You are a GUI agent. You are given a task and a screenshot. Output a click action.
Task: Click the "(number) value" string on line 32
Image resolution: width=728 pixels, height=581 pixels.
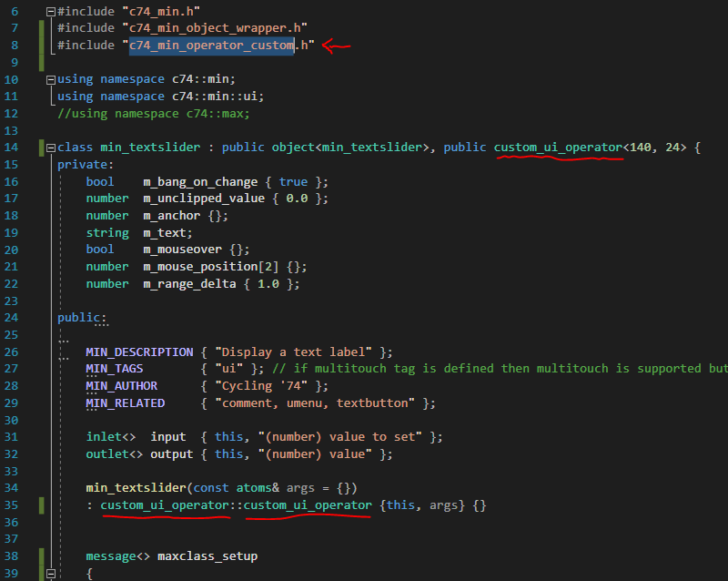pyautogui.click(x=315, y=454)
